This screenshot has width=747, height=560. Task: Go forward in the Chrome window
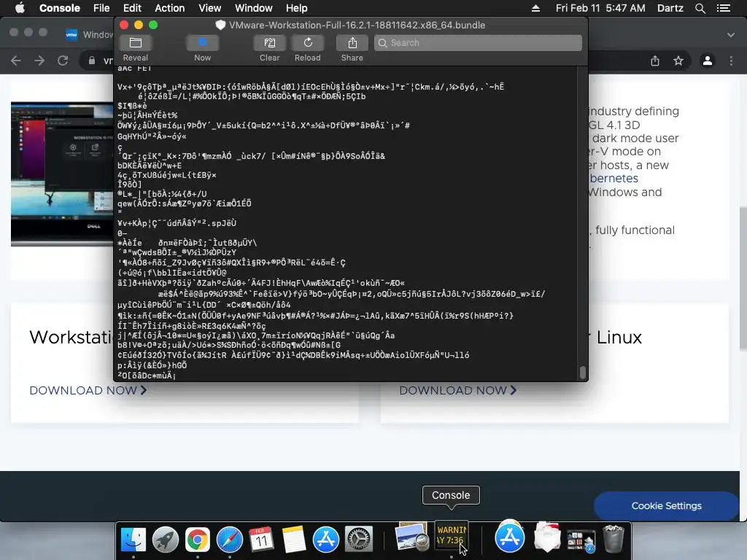tap(39, 61)
